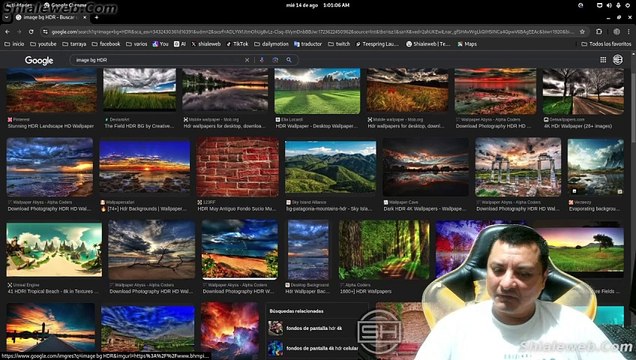The image size is (636, 360).
Task: Open '4K HDr Wallpaper (28+ images)' link
Action: point(578,126)
